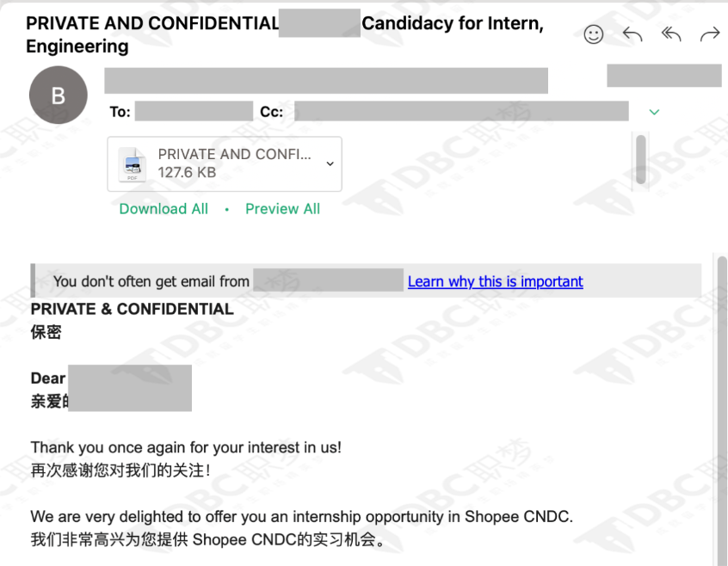Click the PDF attachment file icon
Viewport: 728px width, 566px height.
[133, 164]
